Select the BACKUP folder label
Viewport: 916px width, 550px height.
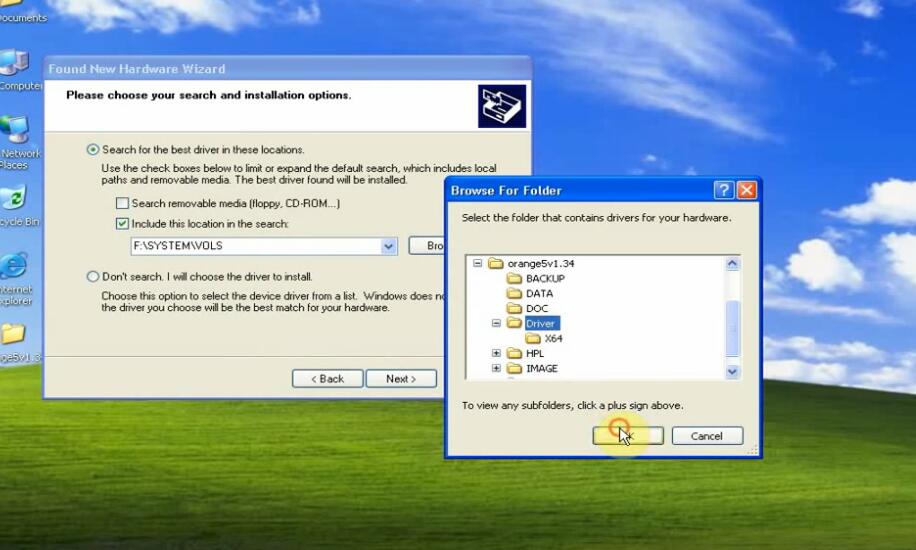point(546,279)
